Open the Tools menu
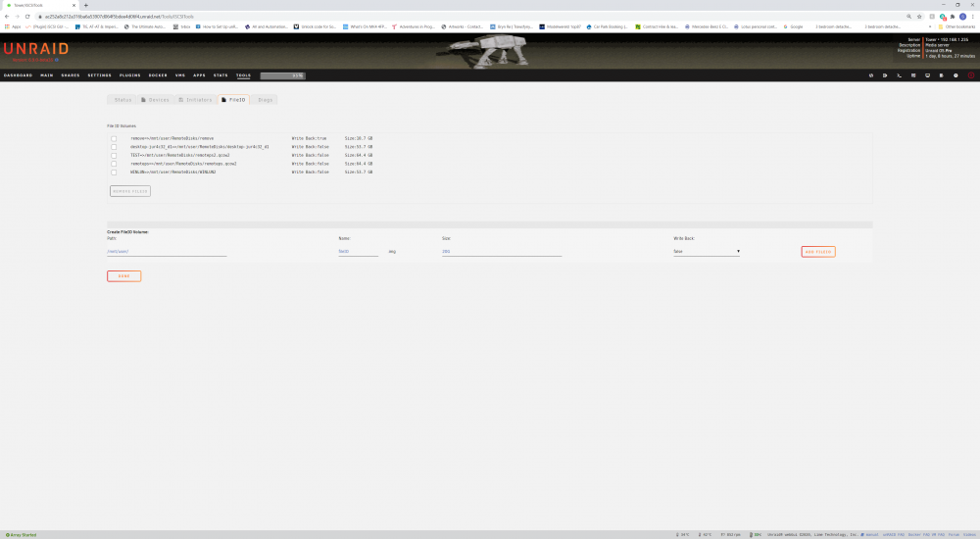The height and width of the screenshot is (539, 980). (243, 75)
